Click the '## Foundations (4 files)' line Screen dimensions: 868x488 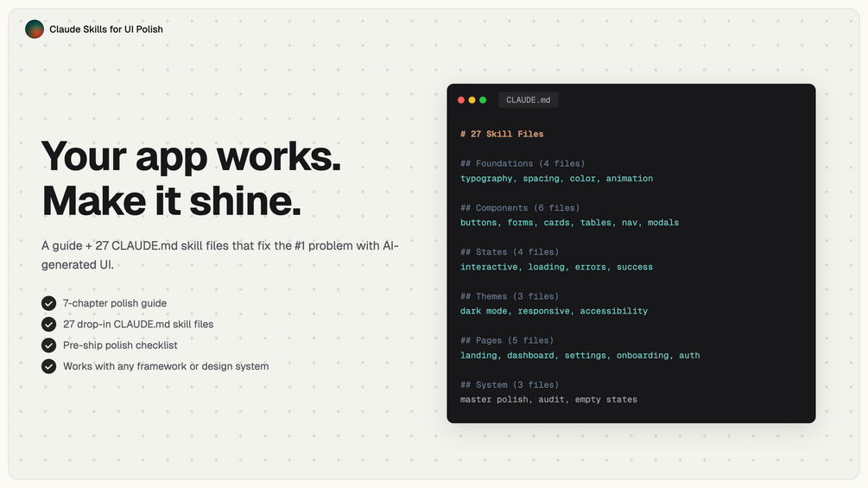(x=523, y=163)
